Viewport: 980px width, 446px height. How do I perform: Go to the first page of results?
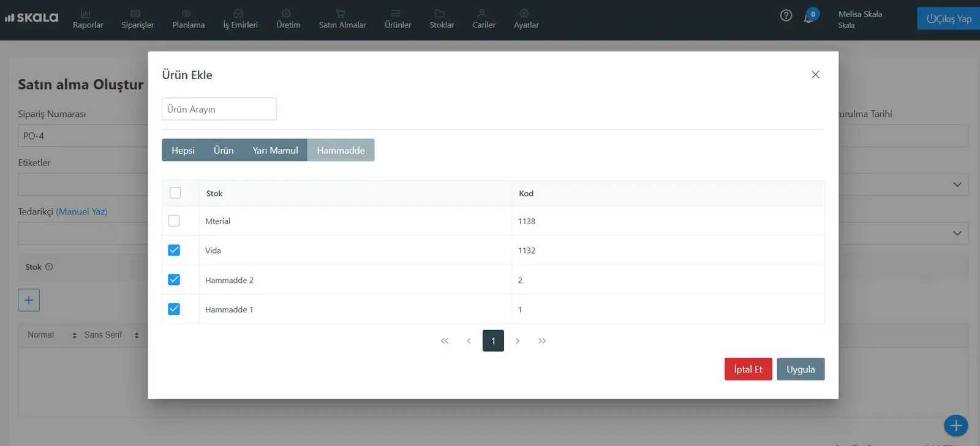point(445,341)
